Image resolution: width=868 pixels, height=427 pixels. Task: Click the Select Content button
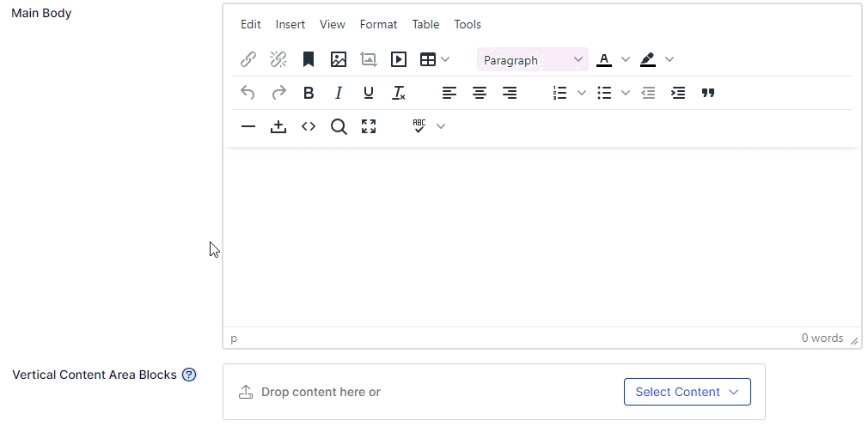(687, 392)
